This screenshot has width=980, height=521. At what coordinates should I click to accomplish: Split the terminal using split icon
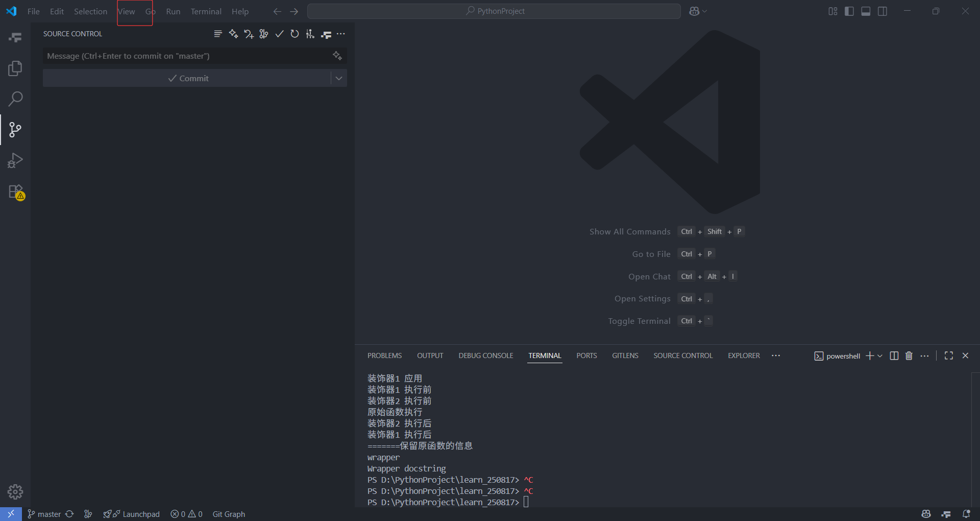point(894,356)
